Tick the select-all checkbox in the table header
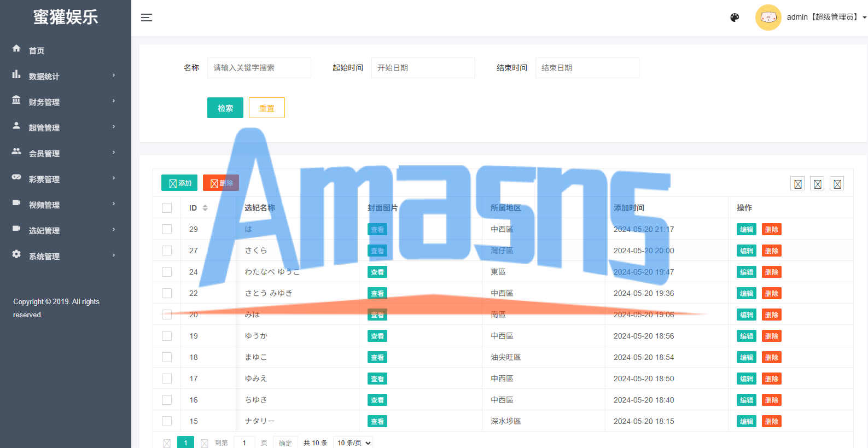The image size is (868, 448). [167, 208]
